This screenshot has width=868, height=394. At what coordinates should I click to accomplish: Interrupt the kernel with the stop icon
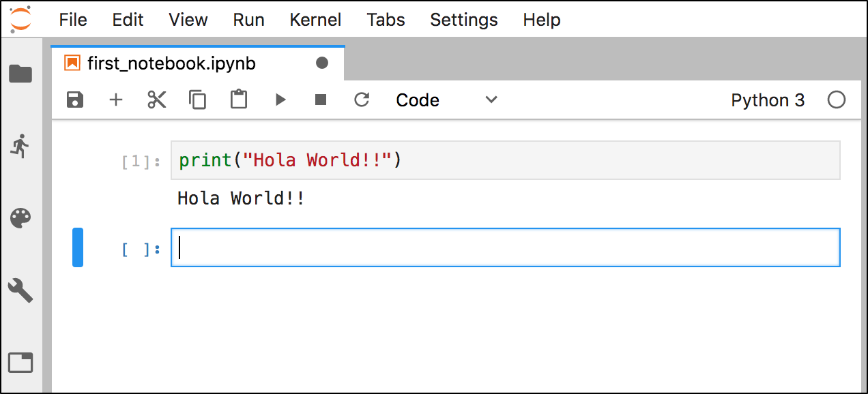click(321, 100)
